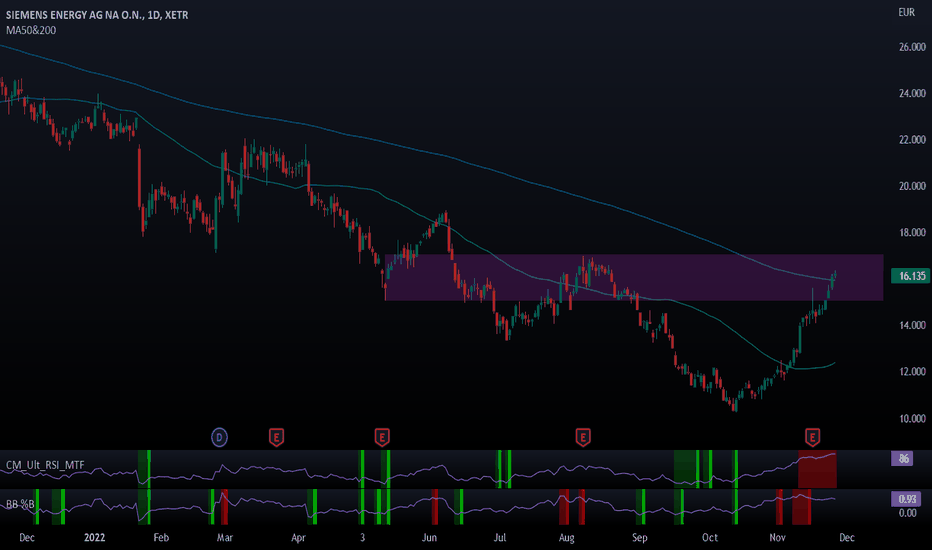Viewport: 932px width, 550px height.
Task: Click the 22.000 price axis label
Action: point(912,140)
